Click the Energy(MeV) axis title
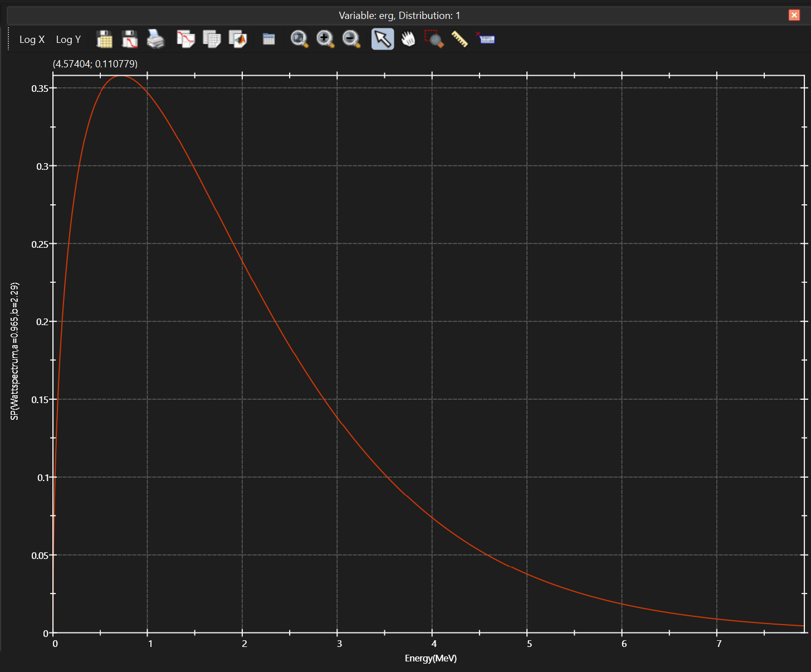The image size is (811, 672). 431,659
